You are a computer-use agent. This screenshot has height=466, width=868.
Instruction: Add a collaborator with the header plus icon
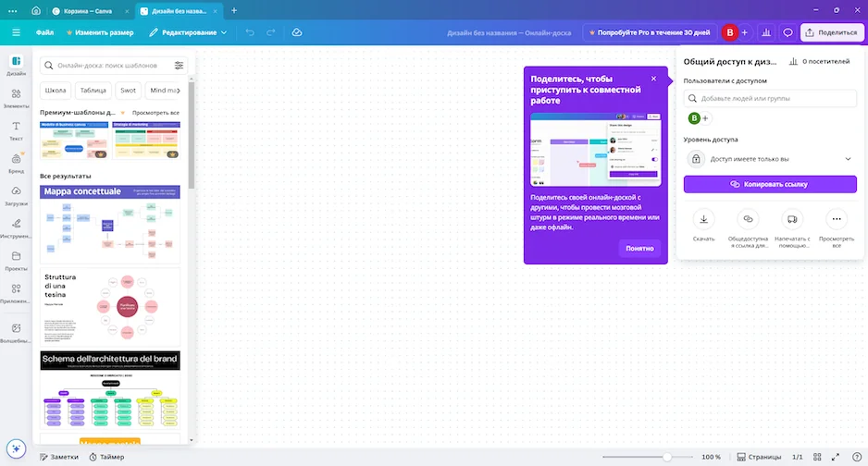pyautogui.click(x=745, y=32)
